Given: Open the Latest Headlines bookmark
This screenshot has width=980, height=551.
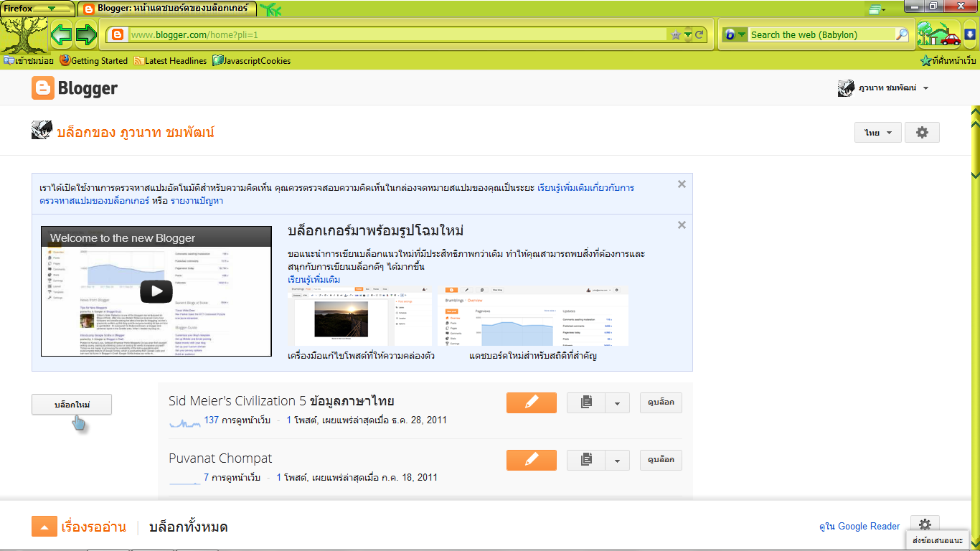Looking at the screenshot, I should coord(170,61).
